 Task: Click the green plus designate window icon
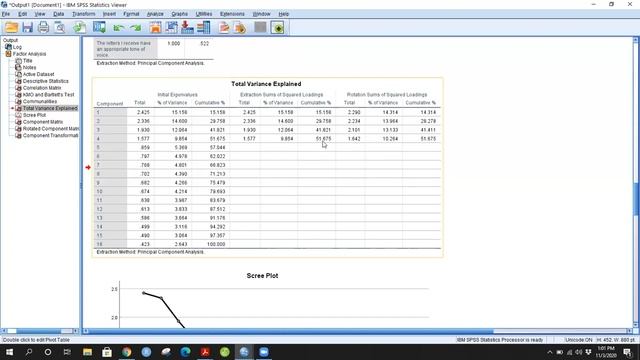click(278, 27)
